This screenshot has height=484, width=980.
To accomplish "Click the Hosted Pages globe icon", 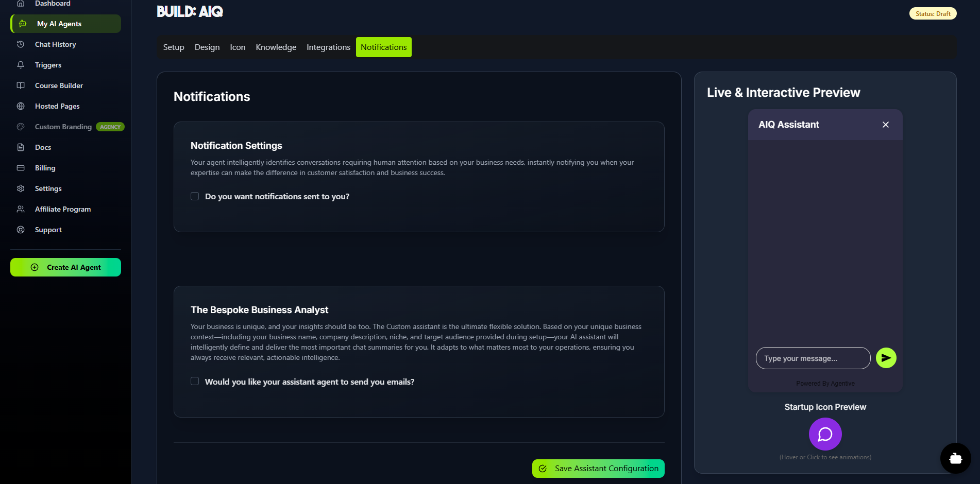I will click(x=21, y=106).
